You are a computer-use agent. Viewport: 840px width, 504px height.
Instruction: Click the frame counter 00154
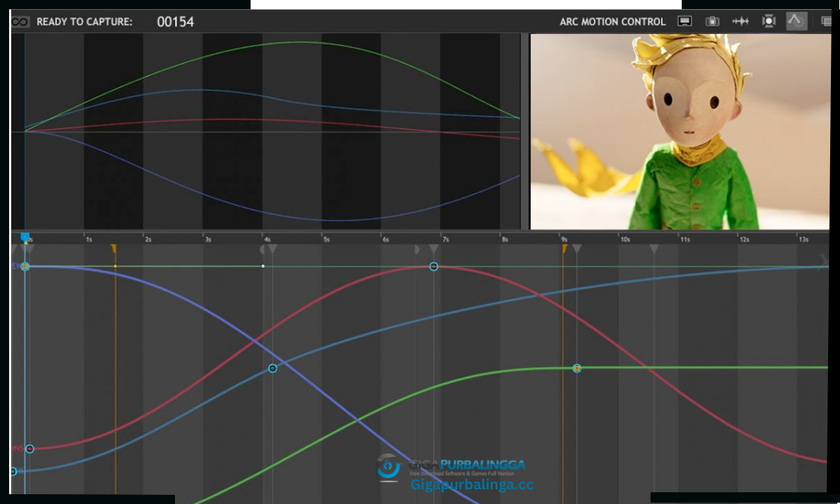(175, 22)
